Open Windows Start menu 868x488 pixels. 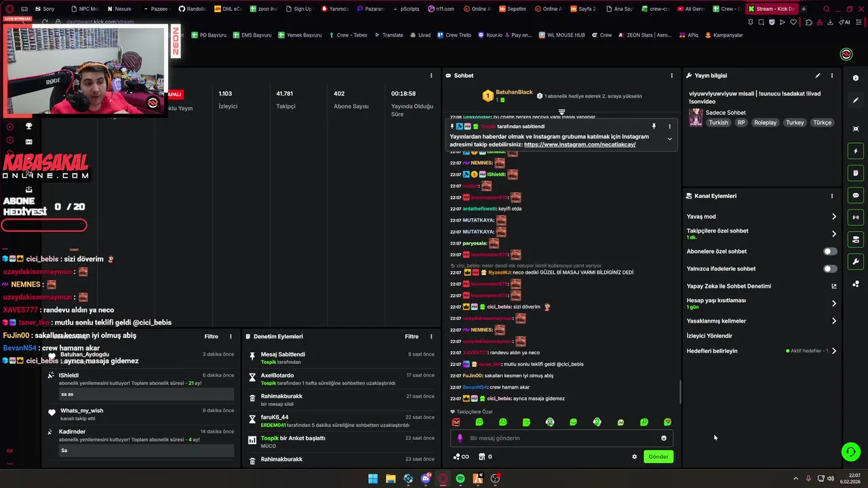(373, 479)
